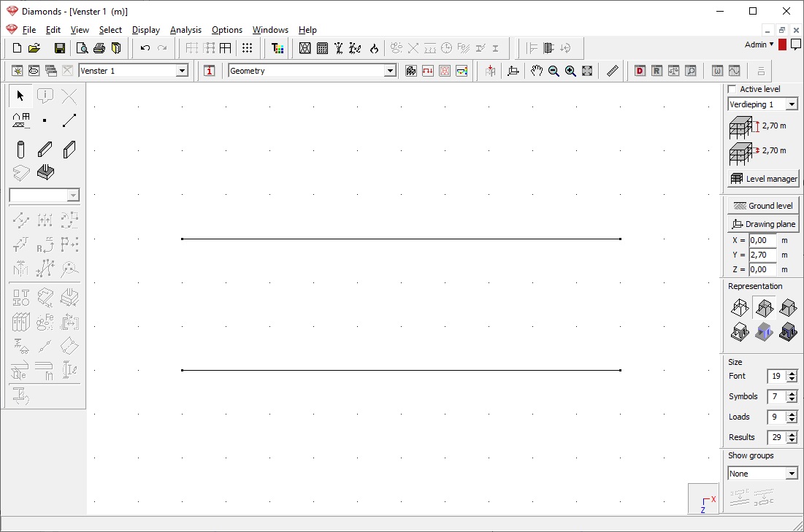
Task: Activate the hand pan tool
Action: click(x=536, y=71)
